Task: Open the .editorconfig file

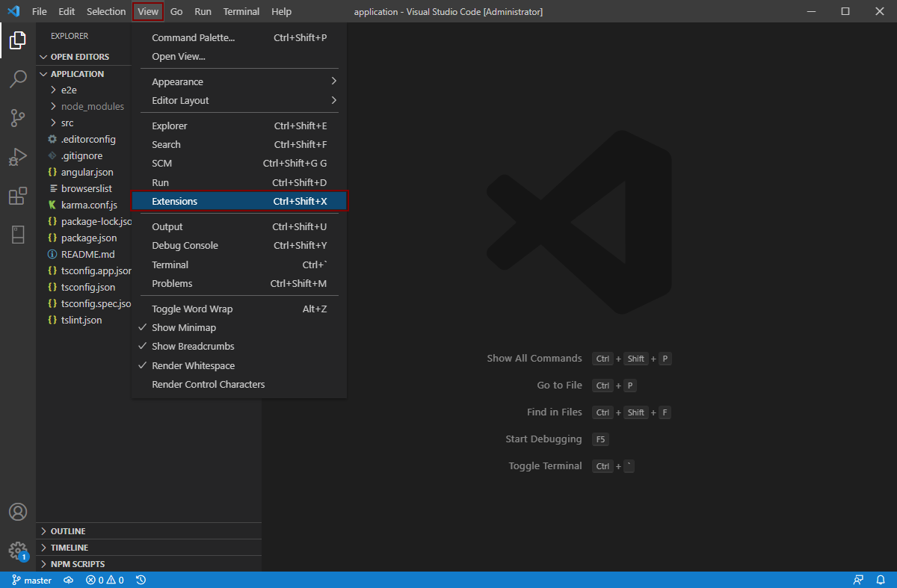Action: (84, 139)
